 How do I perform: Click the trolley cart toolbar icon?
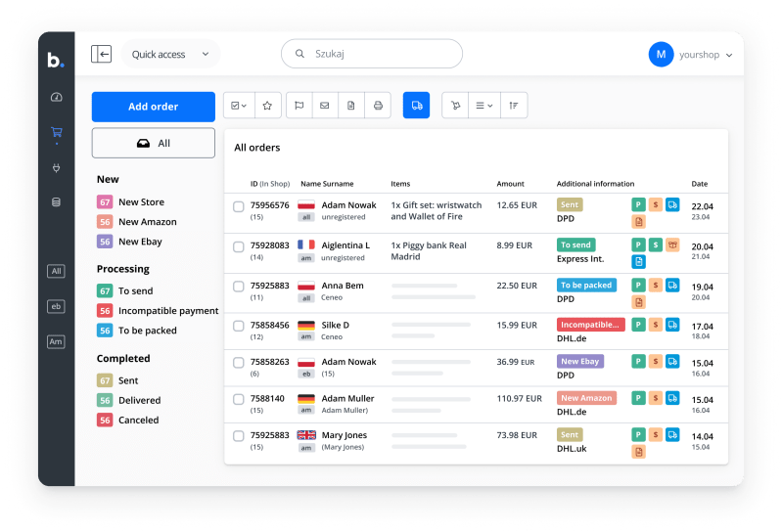(455, 105)
